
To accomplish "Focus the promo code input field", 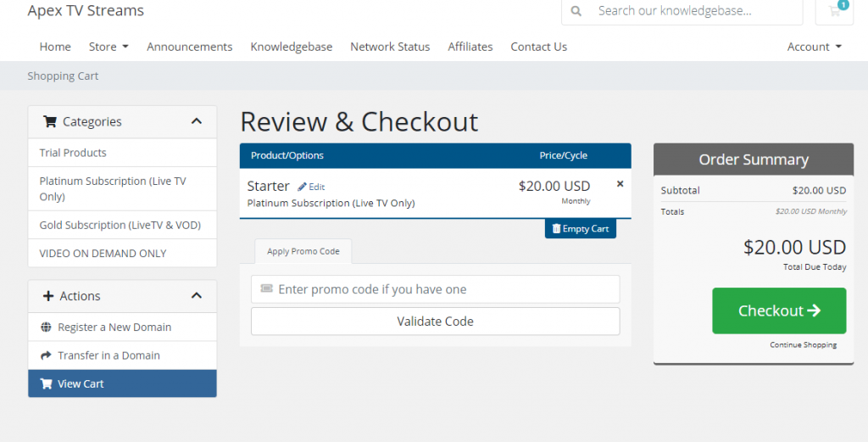I will point(435,289).
